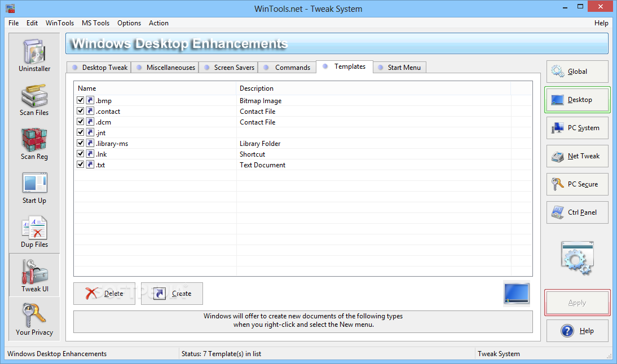This screenshot has height=364, width=617.
Task: Click the shortcut icon beside .dcm
Action: (90, 122)
